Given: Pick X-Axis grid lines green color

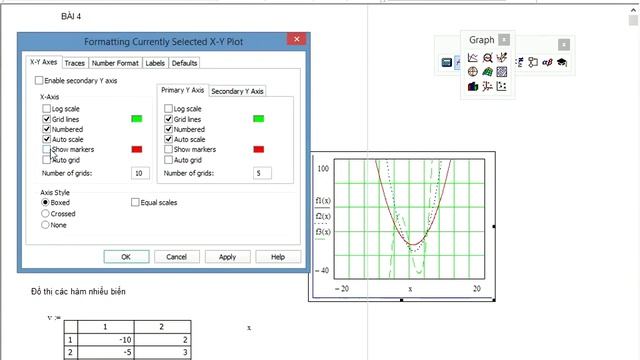Looking at the screenshot, I should tap(137, 119).
